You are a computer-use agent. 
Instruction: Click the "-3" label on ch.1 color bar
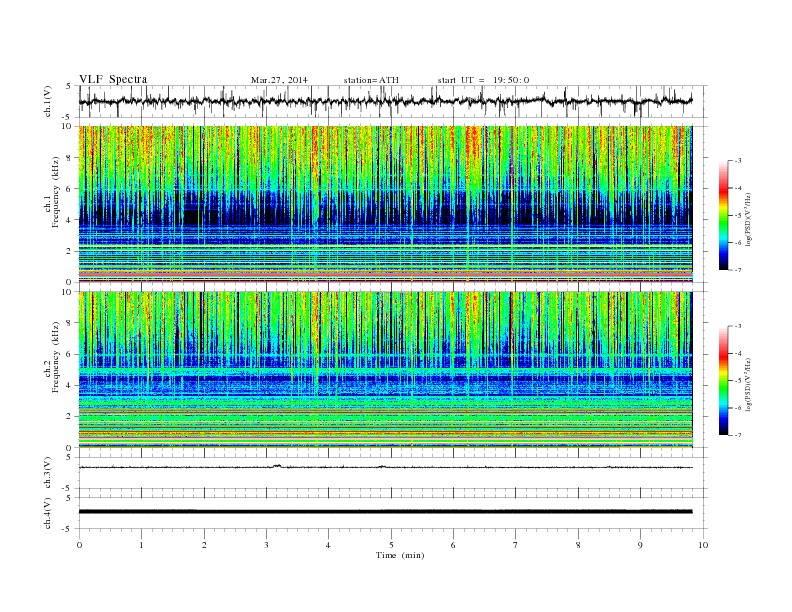738,161
